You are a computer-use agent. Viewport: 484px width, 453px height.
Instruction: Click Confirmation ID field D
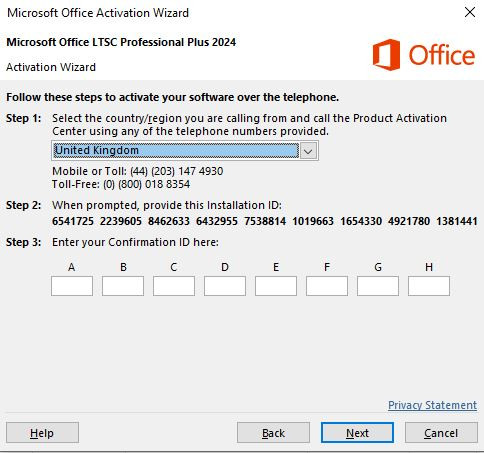point(225,286)
